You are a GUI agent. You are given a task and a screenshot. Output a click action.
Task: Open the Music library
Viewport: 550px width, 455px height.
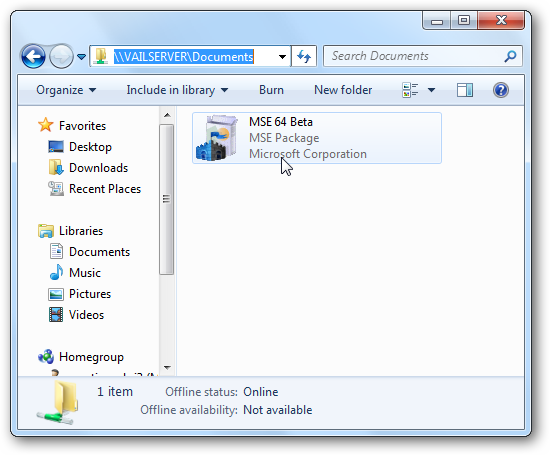[85, 273]
